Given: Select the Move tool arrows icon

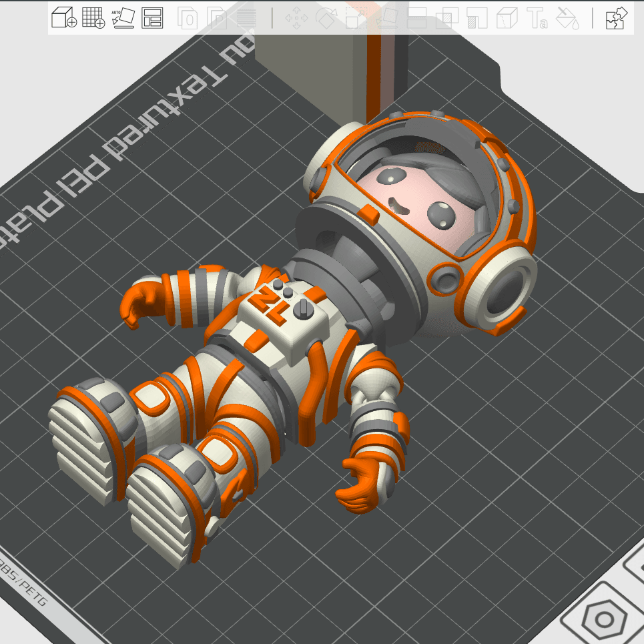Looking at the screenshot, I should click(x=296, y=18).
